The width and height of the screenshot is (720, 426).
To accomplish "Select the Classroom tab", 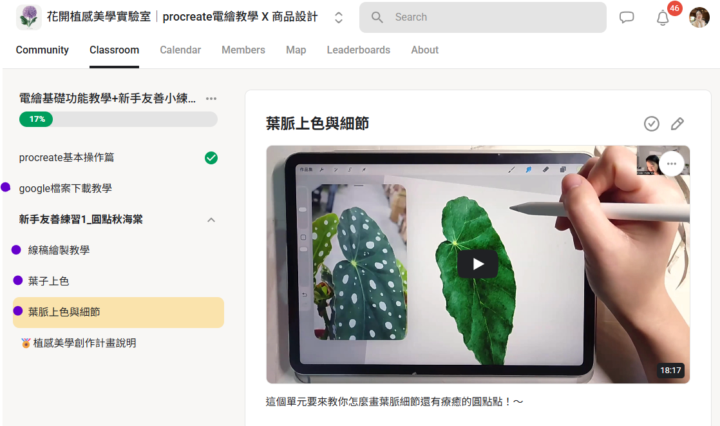I will coord(114,50).
